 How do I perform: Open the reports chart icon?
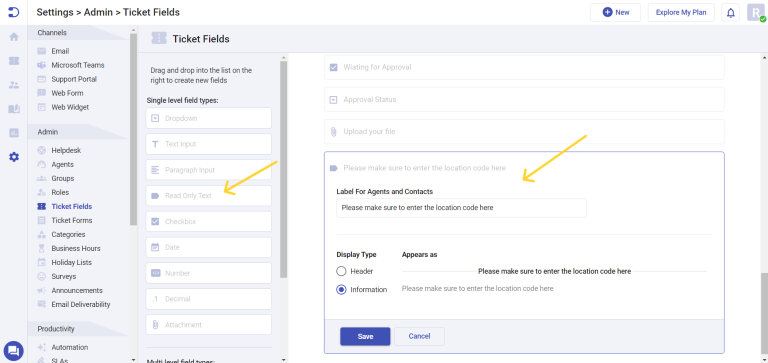[14, 133]
